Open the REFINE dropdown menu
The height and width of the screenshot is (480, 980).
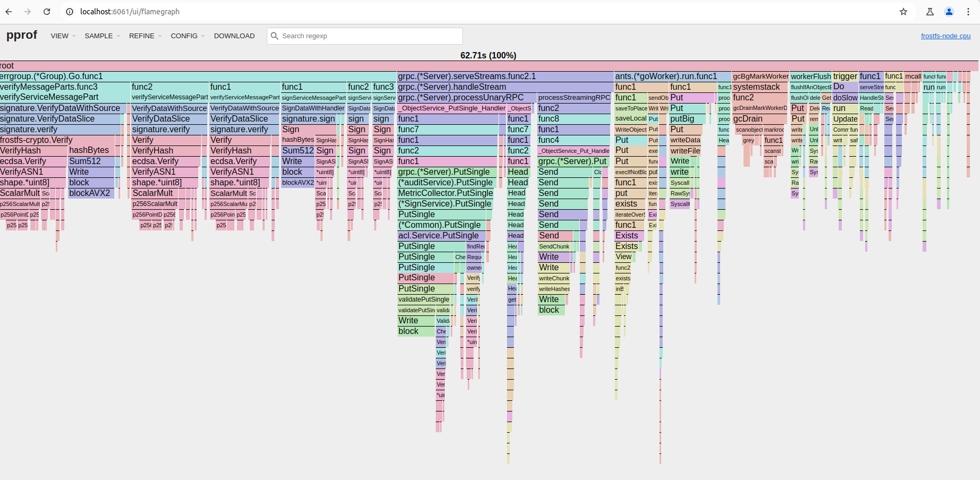[145, 36]
